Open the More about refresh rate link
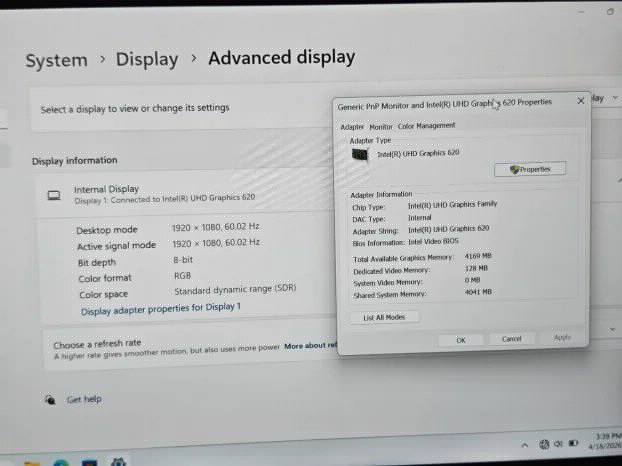Image resolution: width=622 pixels, height=466 pixels. tap(310, 346)
